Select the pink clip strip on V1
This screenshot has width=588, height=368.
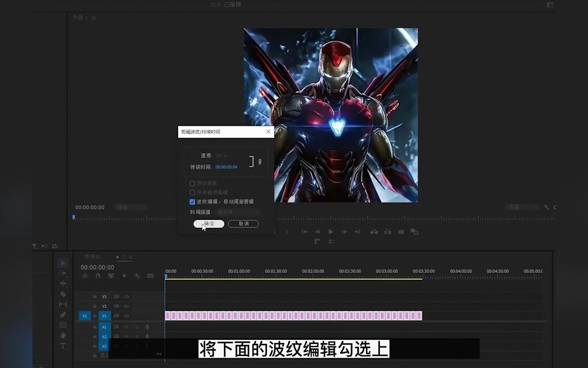tap(293, 316)
